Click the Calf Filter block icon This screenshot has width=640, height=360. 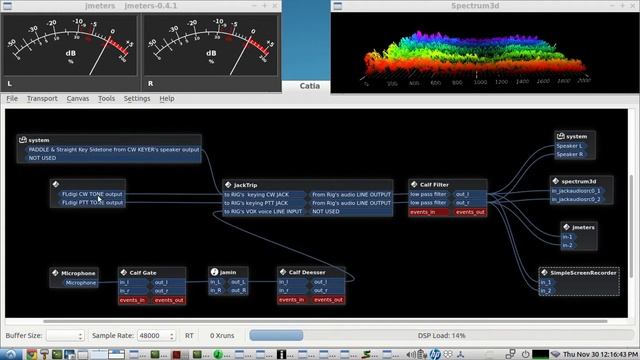pos(414,184)
